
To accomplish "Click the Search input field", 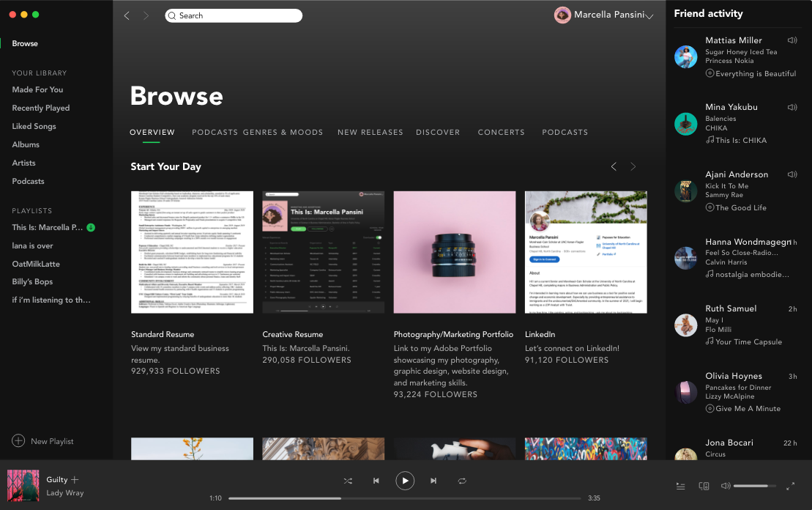I will 234,15.
